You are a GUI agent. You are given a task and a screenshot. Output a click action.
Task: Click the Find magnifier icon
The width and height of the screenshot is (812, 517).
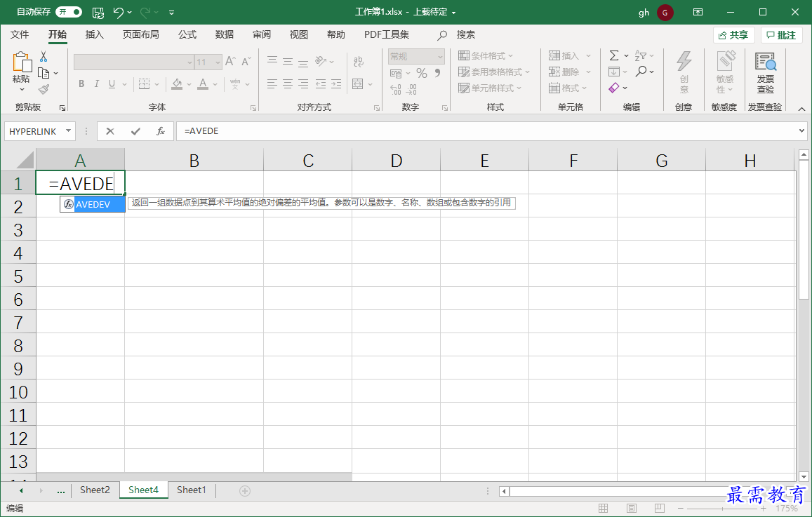click(x=641, y=72)
